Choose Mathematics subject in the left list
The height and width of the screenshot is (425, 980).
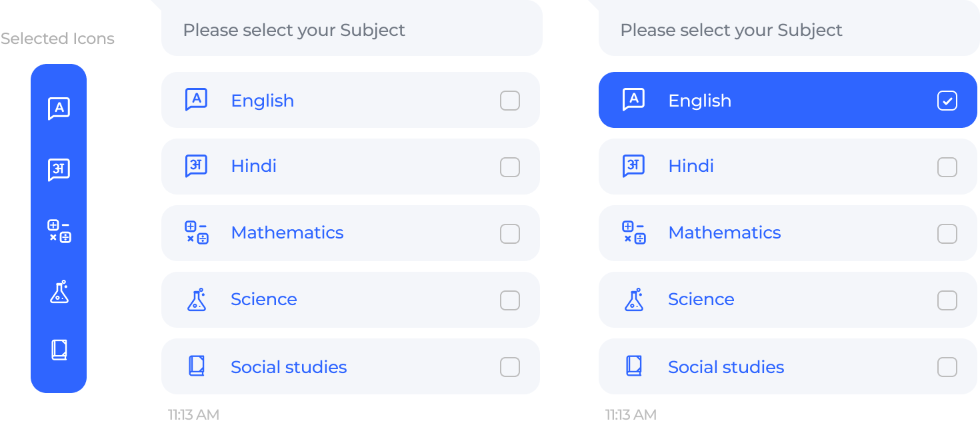click(x=351, y=233)
